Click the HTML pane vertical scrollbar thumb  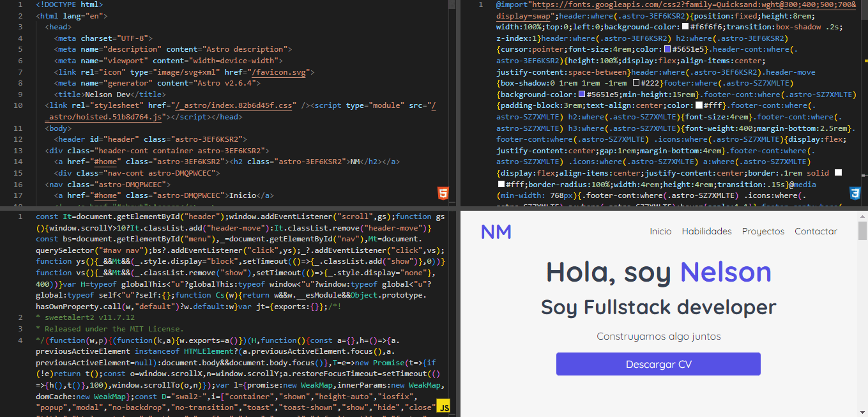coord(452,4)
